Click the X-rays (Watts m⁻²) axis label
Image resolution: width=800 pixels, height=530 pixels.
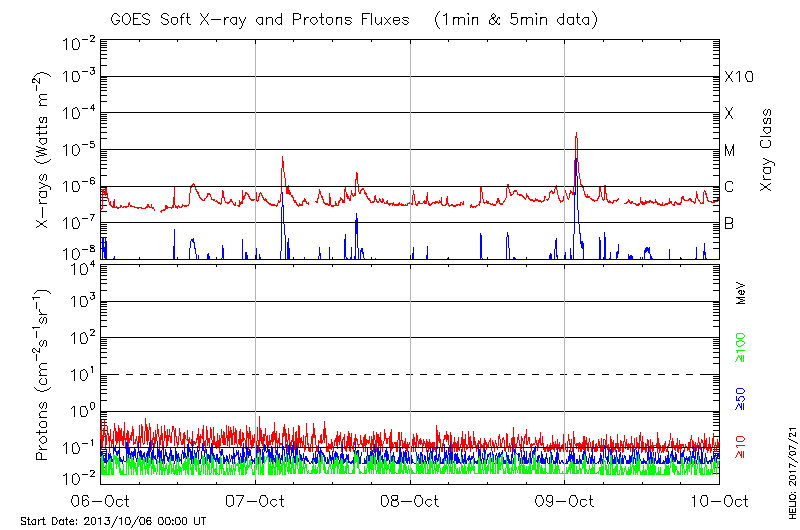pyautogui.click(x=42, y=150)
